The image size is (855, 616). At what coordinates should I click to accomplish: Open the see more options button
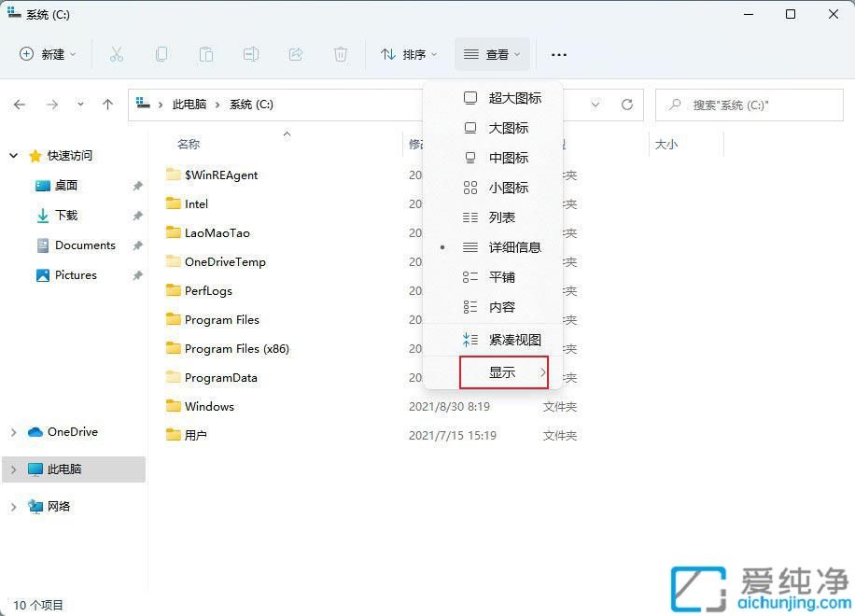click(558, 54)
